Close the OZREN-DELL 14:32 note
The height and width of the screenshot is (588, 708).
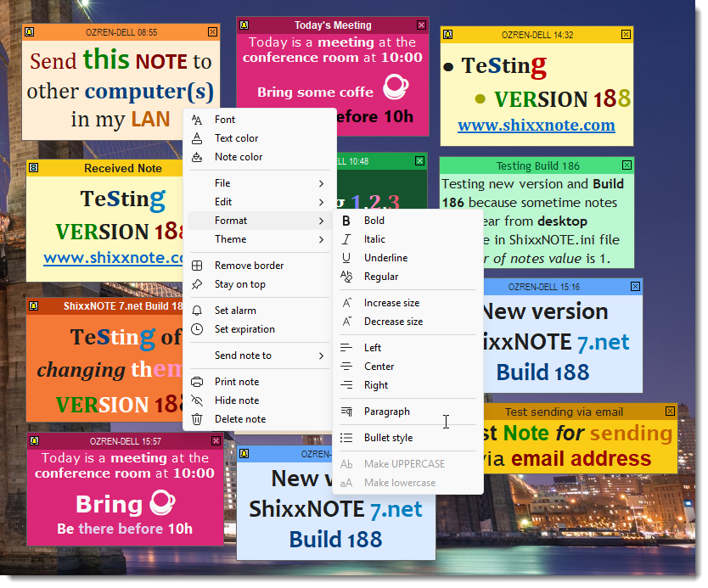(x=626, y=34)
